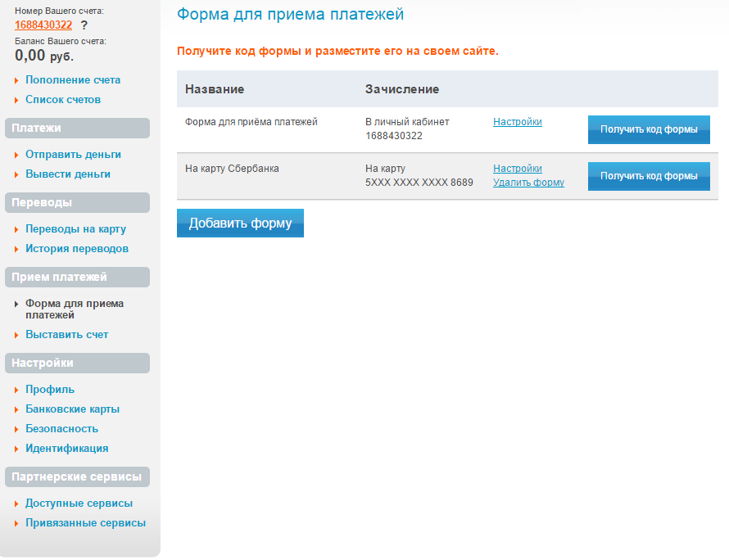Go to Идентификация
Viewport: 729px width, 560px height.
click(x=67, y=448)
